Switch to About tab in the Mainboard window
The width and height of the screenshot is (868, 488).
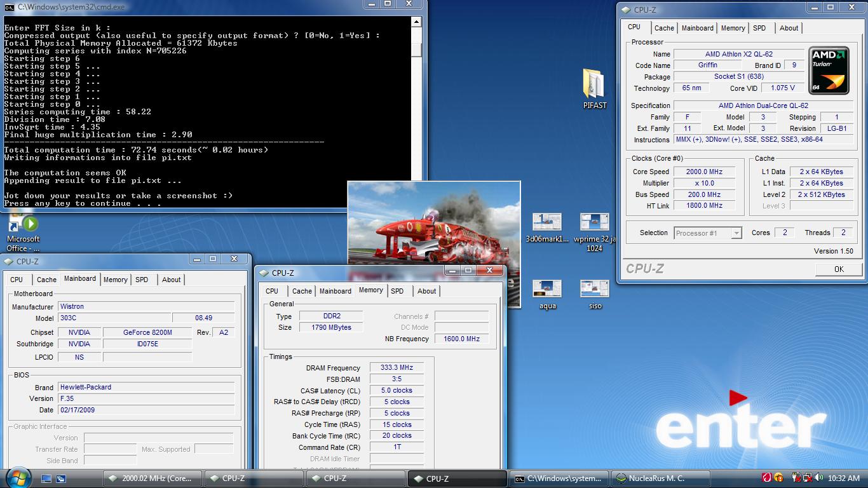coord(172,280)
